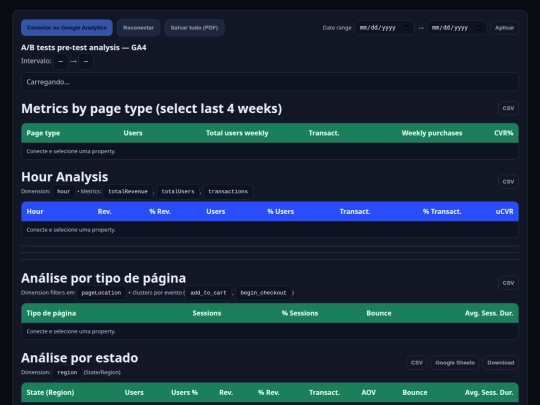Viewport: 540px width, 405px height.
Task: Click the % Rev. header in Hour Analysis
Action: coord(160,211)
